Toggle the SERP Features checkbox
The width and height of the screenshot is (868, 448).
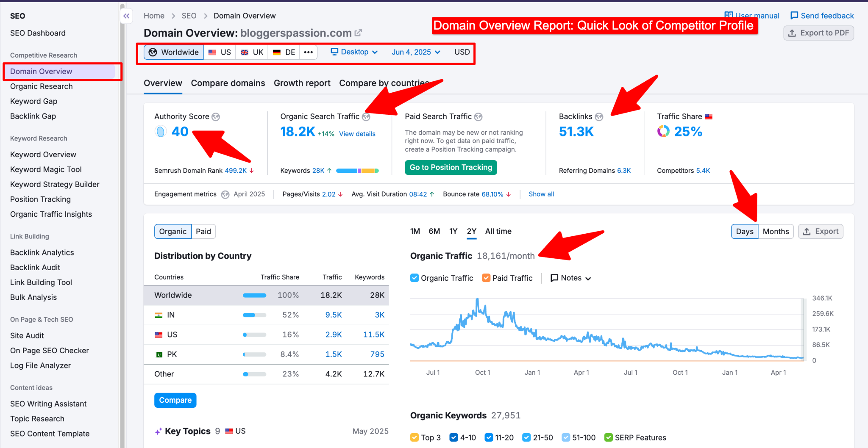pos(609,437)
